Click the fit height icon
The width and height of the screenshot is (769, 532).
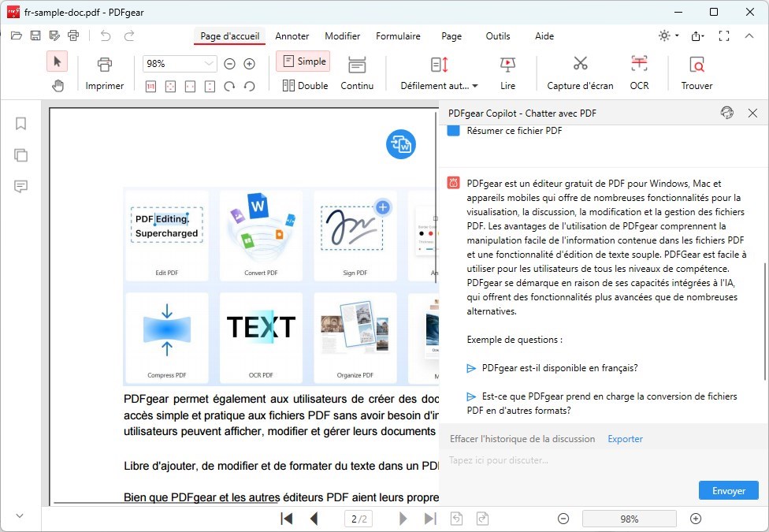click(210, 87)
